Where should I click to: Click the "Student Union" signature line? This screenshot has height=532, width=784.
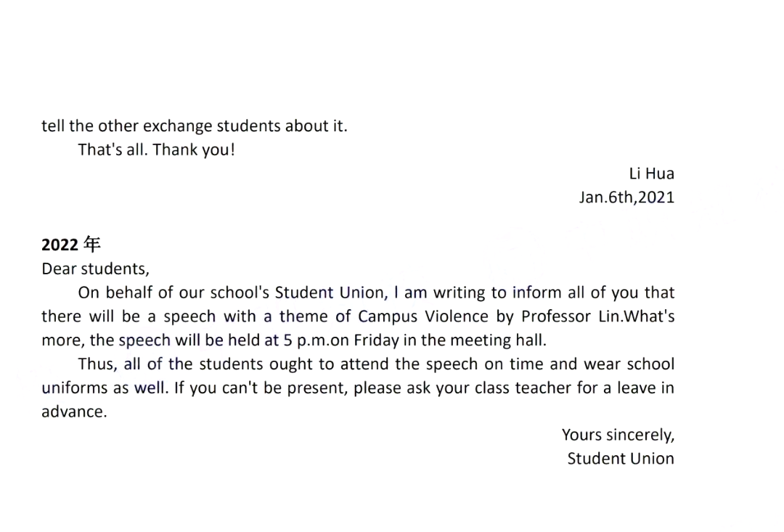[x=621, y=459]
